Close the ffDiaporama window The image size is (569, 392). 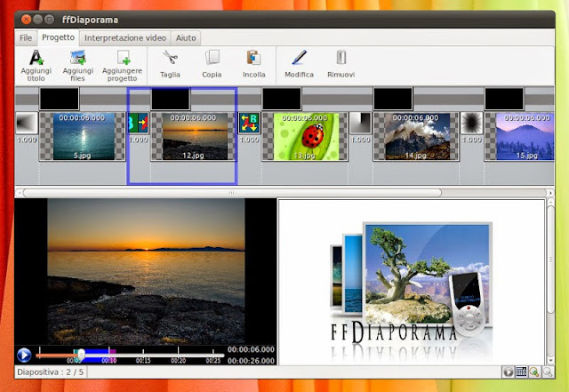click(x=26, y=20)
